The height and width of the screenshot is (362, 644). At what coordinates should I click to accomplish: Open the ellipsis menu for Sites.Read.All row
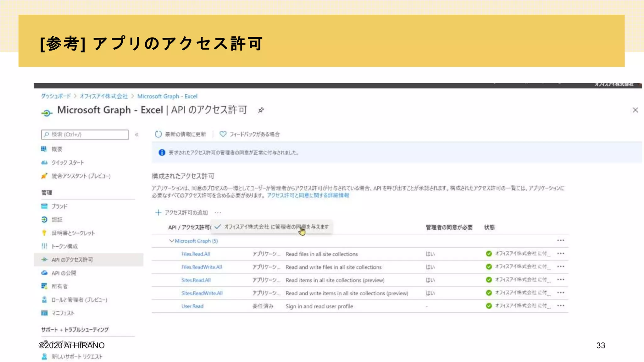[x=561, y=279]
